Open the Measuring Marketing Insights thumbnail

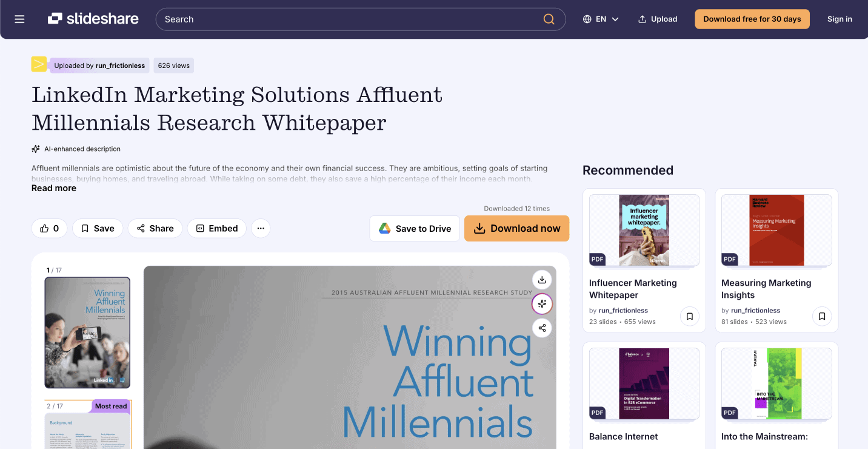[x=776, y=231]
